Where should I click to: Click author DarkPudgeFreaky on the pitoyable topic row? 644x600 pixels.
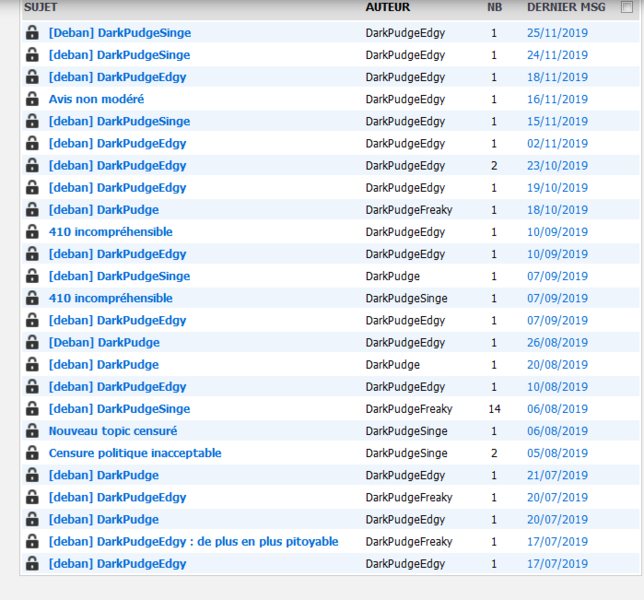409,542
